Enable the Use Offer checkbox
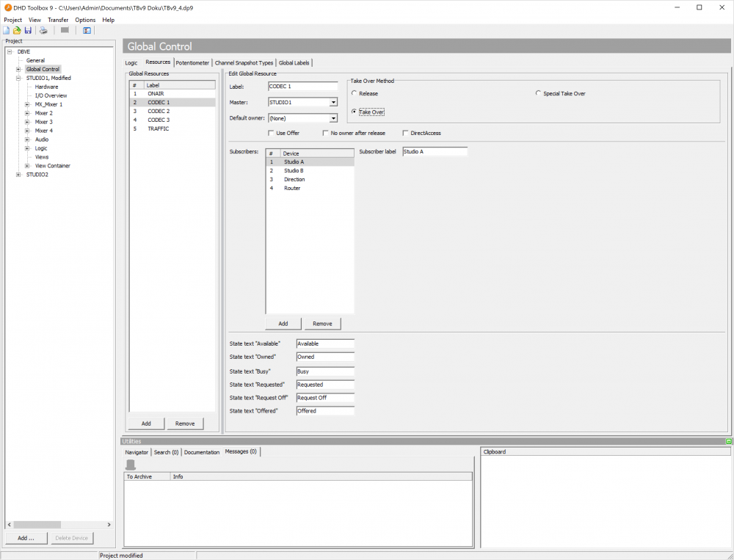The width and height of the screenshot is (734, 560). point(271,133)
